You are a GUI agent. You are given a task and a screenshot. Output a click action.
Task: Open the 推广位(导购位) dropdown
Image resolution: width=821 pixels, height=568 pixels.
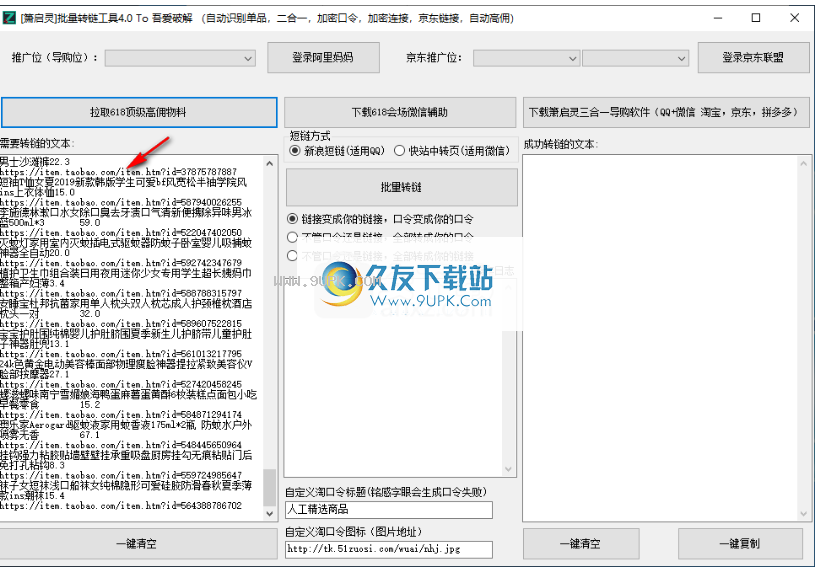[x=180, y=58]
